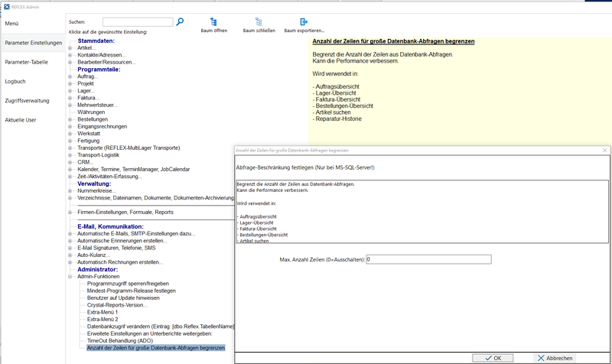Click the Verwaltung section heading
Image resolution: width=612 pixels, height=364 pixels.
tap(94, 184)
